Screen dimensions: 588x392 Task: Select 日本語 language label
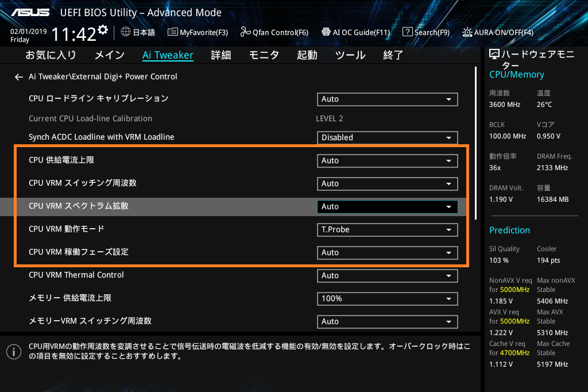coord(144,32)
